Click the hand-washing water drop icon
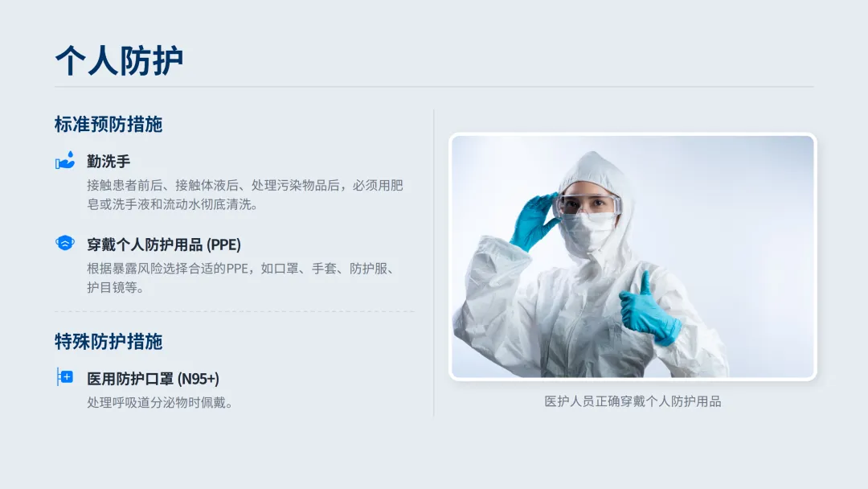The width and height of the screenshot is (868, 489). (x=65, y=161)
